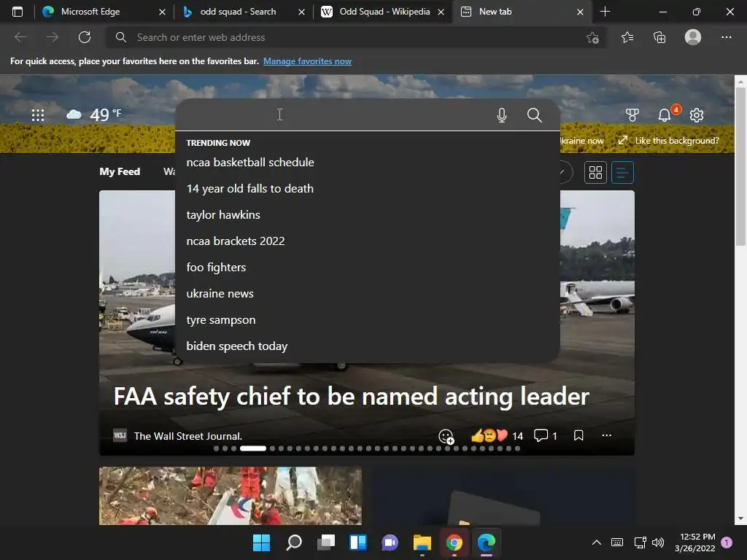747x560 pixels.
Task: Switch feed to list layout view
Action: (x=622, y=172)
